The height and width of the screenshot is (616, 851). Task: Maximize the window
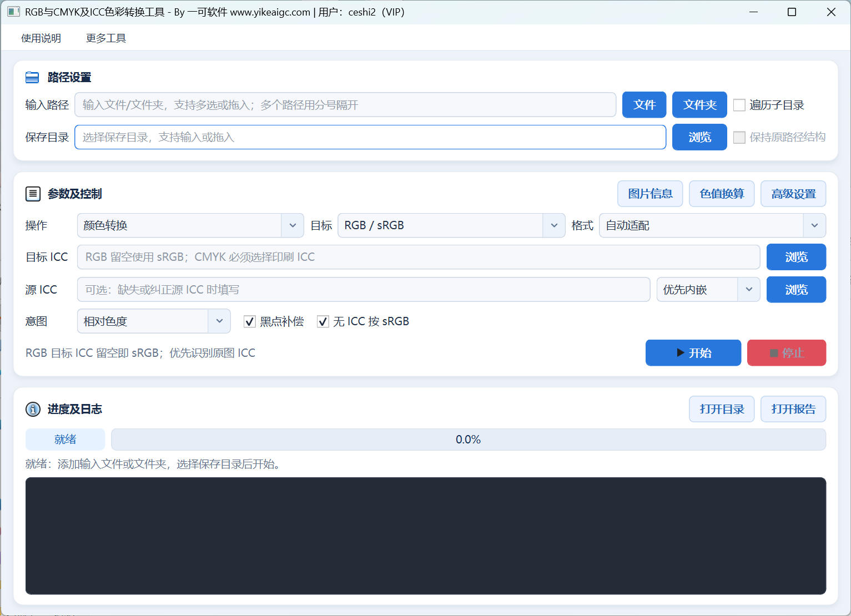pyautogui.click(x=792, y=12)
